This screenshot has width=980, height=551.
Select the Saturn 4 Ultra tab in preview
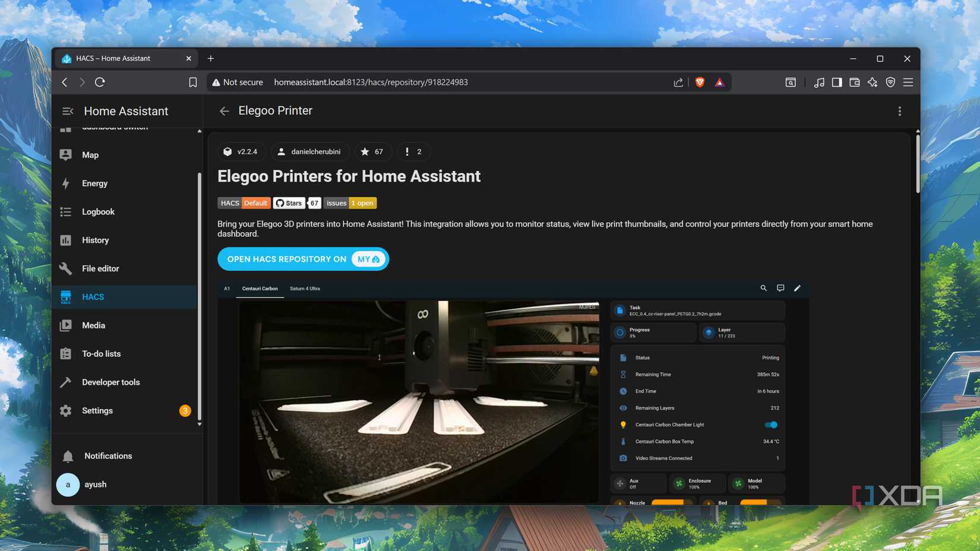click(305, 289)
